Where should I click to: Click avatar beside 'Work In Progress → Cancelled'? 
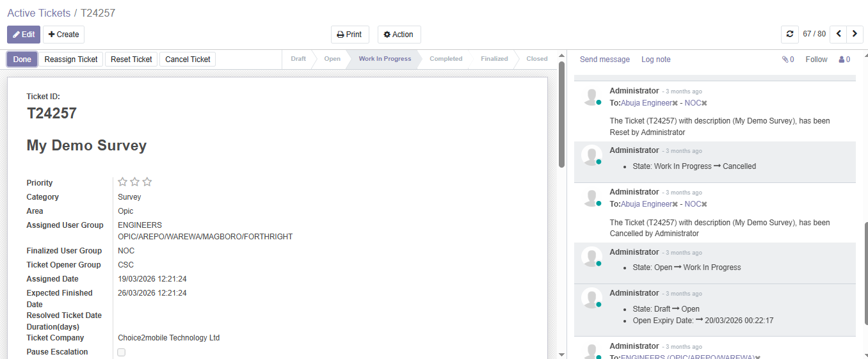tap(591, 156)
